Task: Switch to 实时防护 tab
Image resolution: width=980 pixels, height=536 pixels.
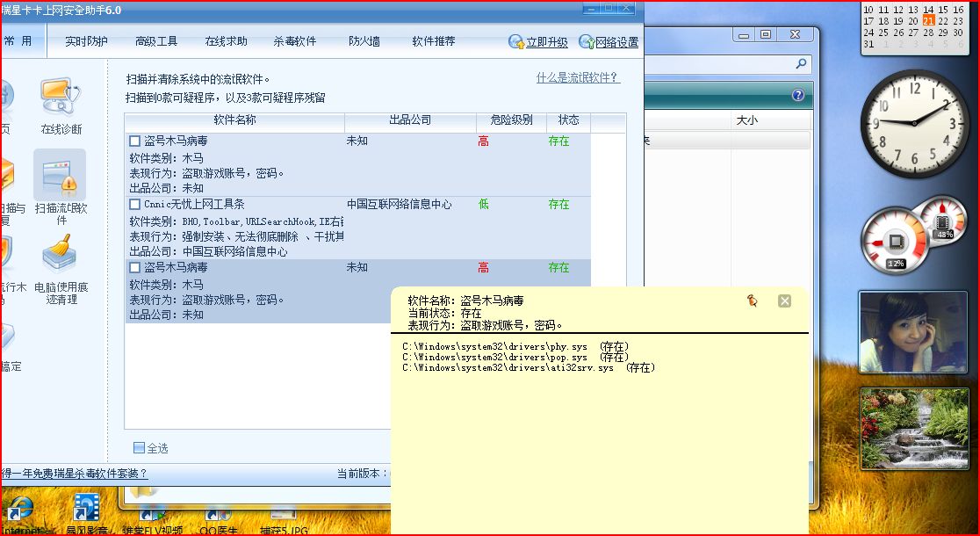Action: point(86,41)
